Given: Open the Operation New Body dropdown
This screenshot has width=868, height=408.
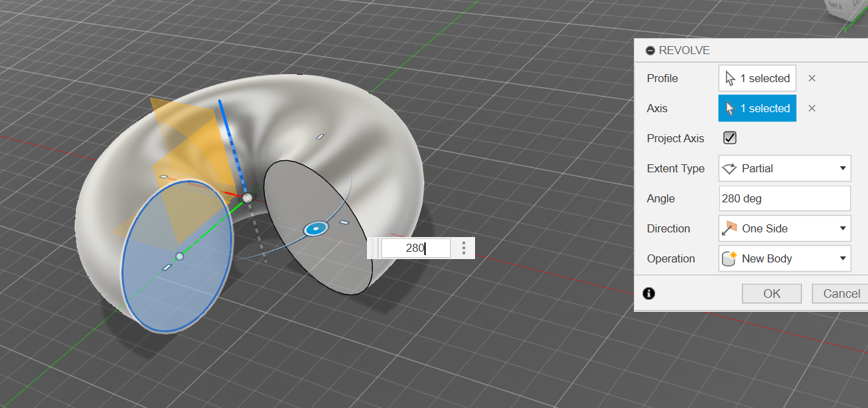Looking at the screenshot, I should [x=785, y=258].
